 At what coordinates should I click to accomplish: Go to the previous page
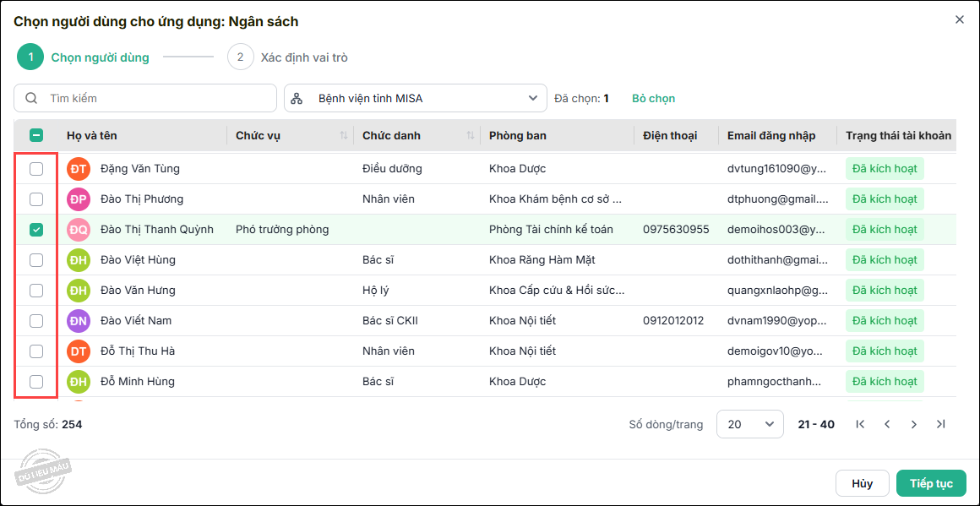pos(887,424)
